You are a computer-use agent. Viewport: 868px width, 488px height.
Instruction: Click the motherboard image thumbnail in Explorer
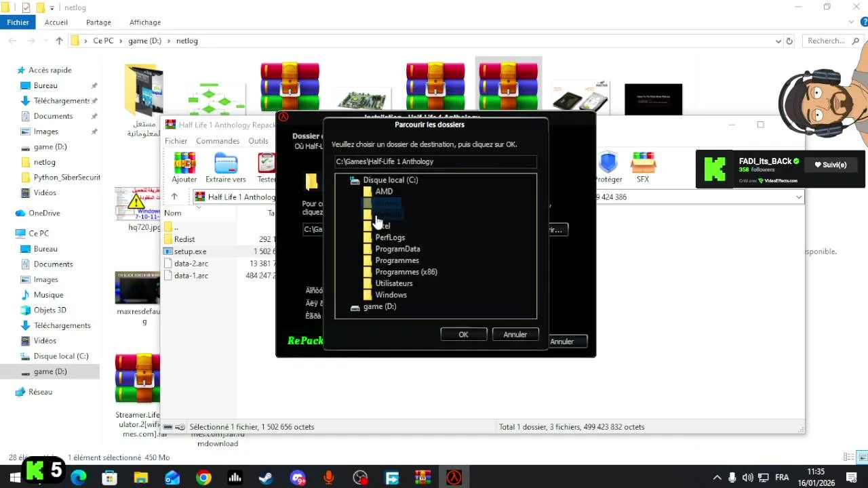tap(362, 99)
